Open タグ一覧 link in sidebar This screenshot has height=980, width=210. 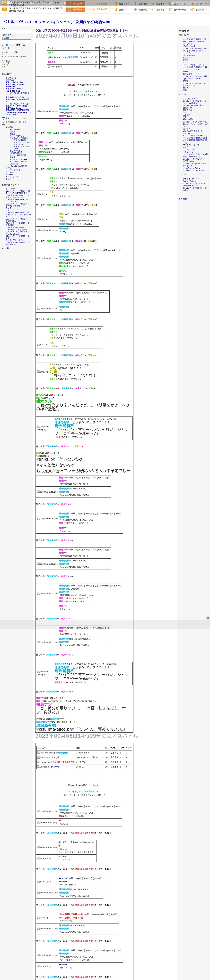click(x=9, y=175)
